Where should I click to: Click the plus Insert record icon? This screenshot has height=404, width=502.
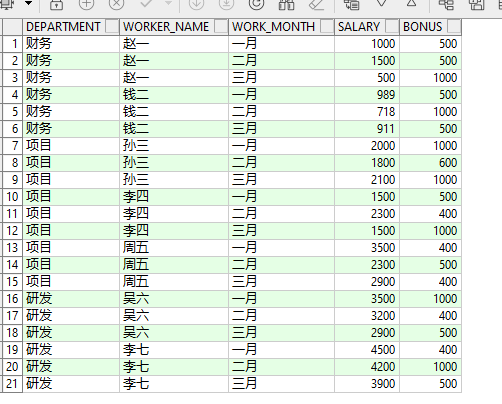(x=86, y=4)
